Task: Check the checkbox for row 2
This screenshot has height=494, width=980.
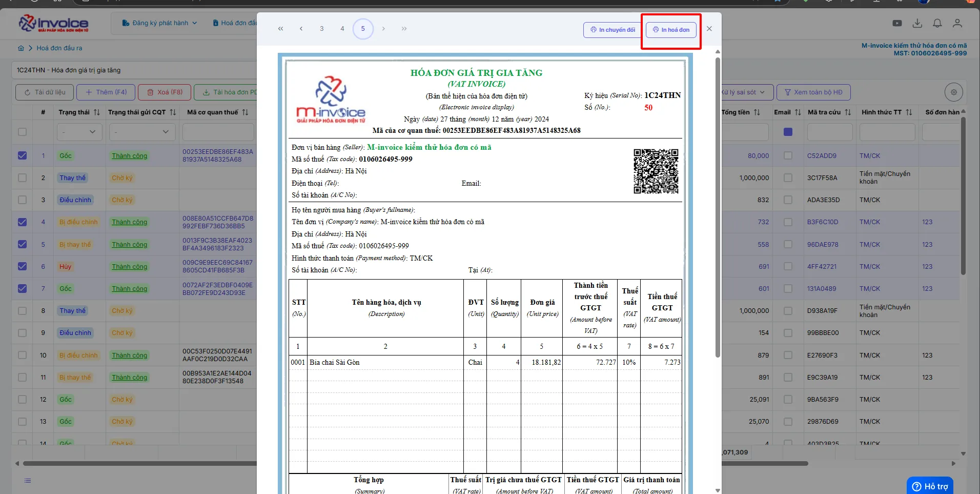Action: point(22,177)
